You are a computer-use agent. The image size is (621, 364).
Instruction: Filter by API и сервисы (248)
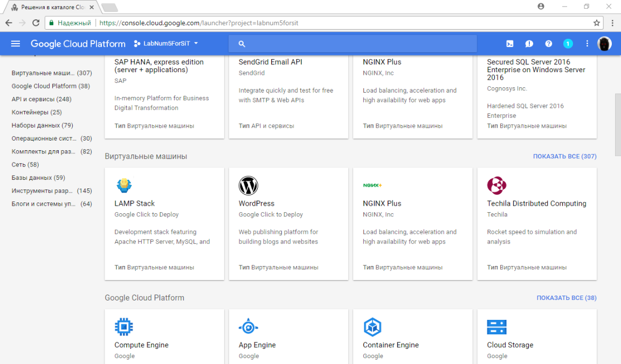(x=42, y=99)
